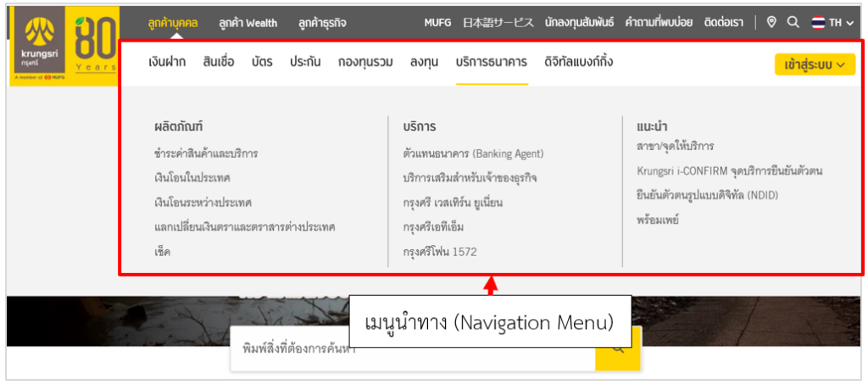The width and height of the screenshot is (868, 385).
Task: Select the ลูกค้าบุคคล tab
Action: pyautogui.click(x=172, y=23)
